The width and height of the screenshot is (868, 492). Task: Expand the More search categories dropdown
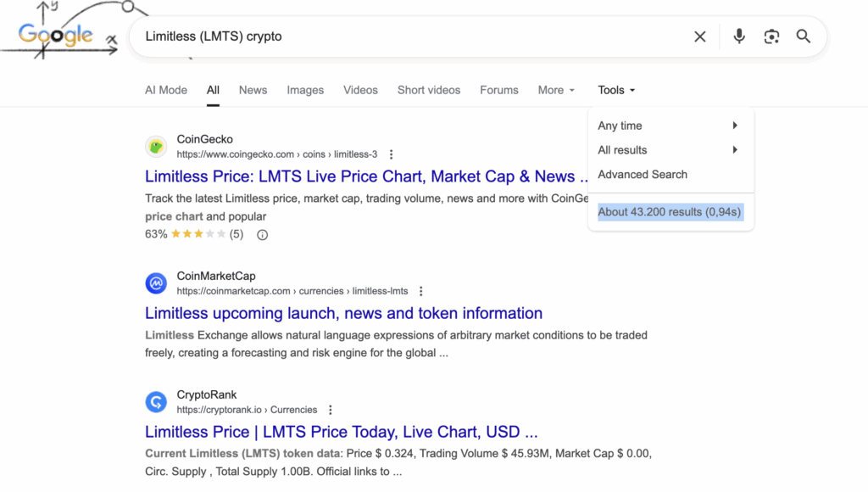click(x=556, y=90)
